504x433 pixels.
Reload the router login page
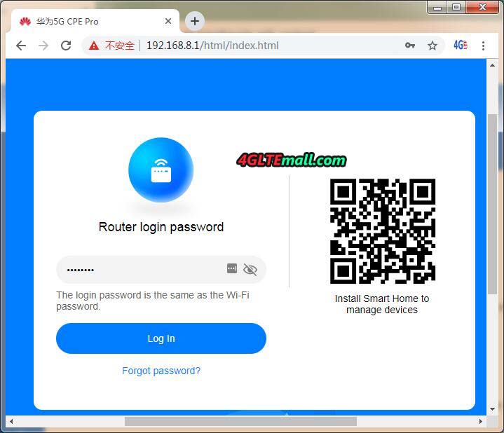(66, 46)
